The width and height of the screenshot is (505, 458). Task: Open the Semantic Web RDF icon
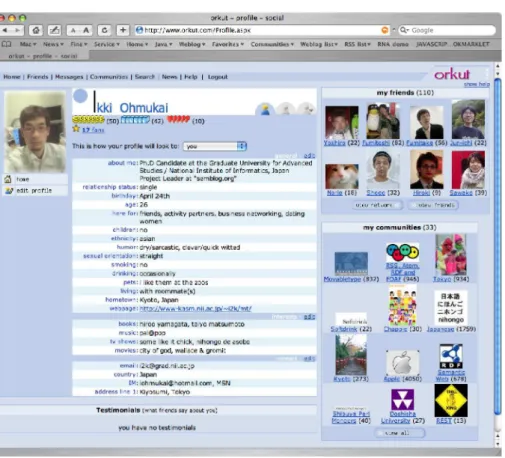pyautogui.click(x=451, y=356)
